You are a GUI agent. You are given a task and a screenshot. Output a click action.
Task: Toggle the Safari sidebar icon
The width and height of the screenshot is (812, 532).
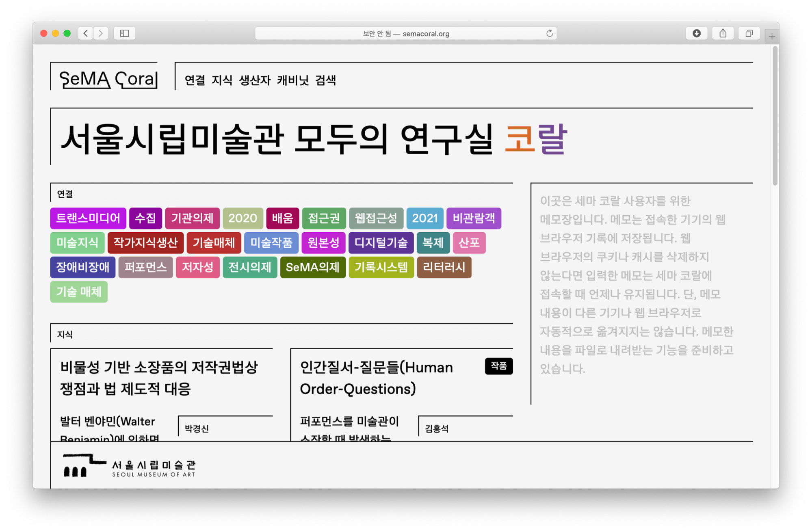pyautogui.click(x=124, y=33)
